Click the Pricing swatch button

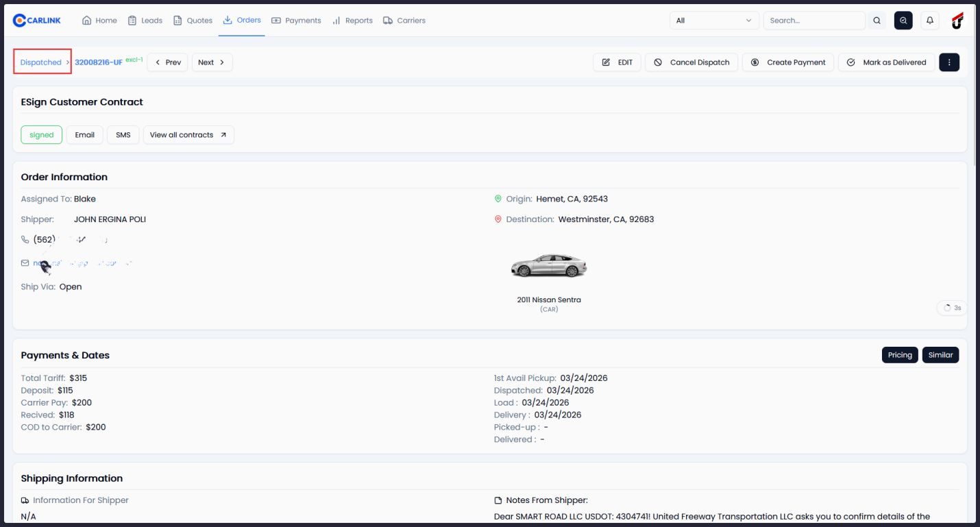tap(900, 354)
